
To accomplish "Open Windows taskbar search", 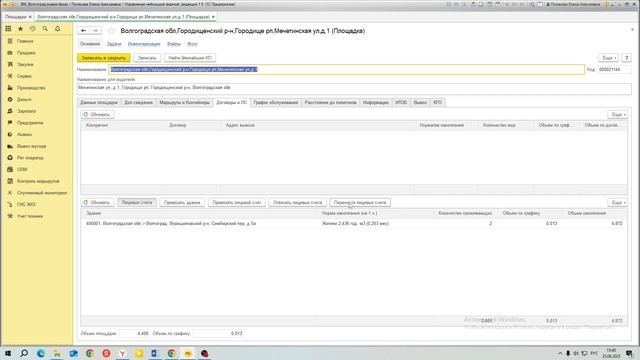I will click(24, 353).
